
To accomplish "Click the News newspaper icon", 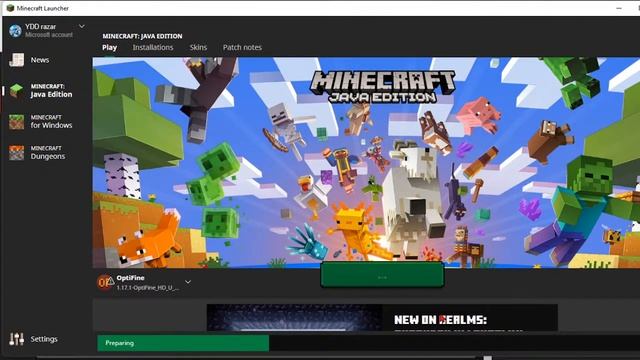I will [x=17, y=60].
